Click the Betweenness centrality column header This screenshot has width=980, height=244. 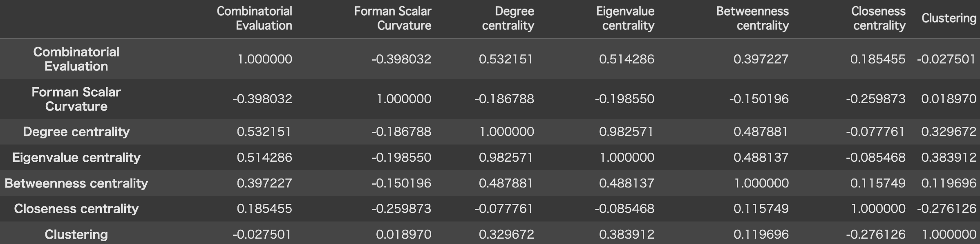tap(752, 18)
